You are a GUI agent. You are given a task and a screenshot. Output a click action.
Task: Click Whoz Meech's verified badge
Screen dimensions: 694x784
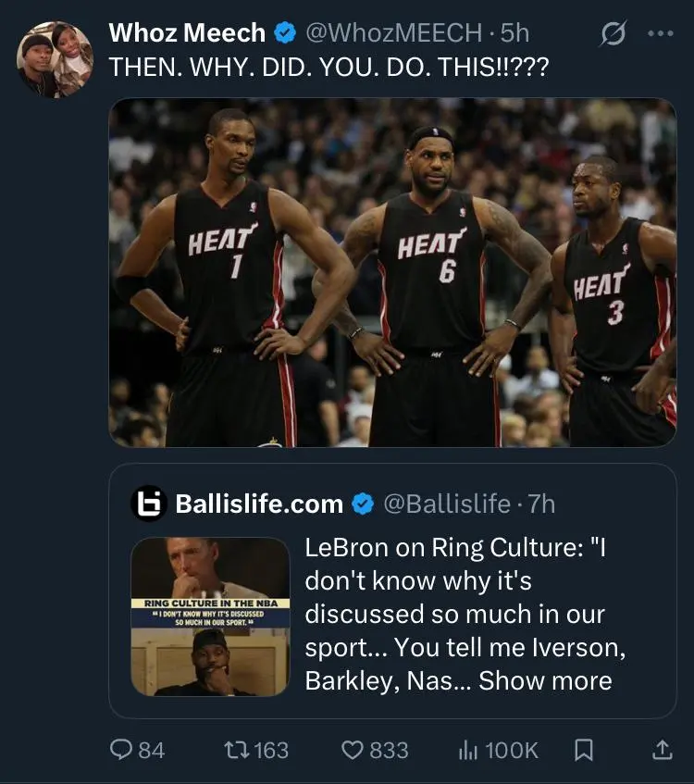coord(283,34)
